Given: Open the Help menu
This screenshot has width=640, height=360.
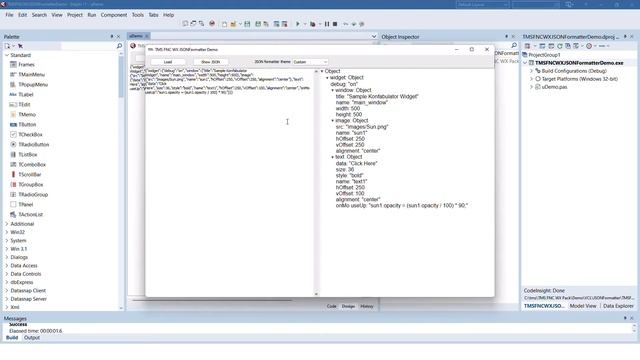Looking at the screenshot, I should pos(169,15).
